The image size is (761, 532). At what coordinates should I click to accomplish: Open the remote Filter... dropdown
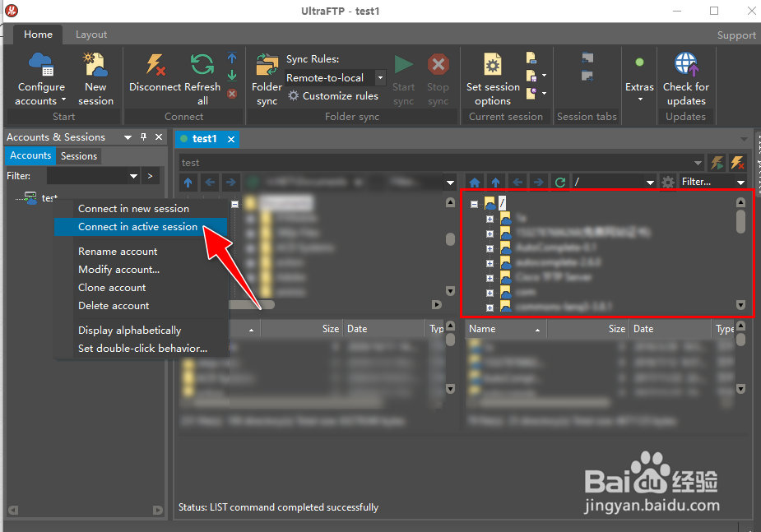tap(740, 183)
